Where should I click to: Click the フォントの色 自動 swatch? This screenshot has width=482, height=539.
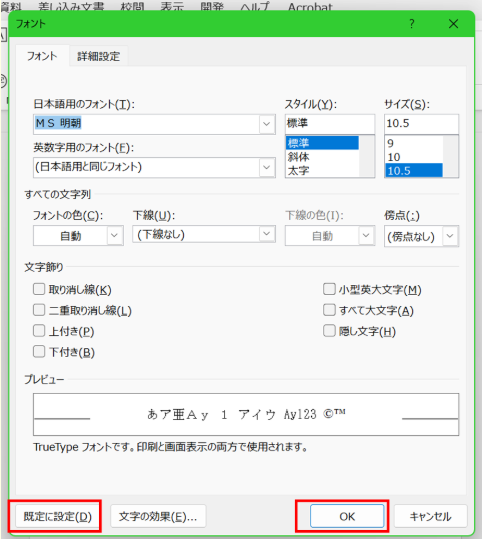[x=70, y=236]
